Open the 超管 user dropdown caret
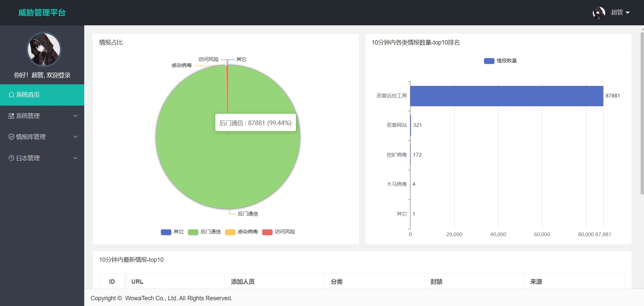 click(x=627, y=13)
